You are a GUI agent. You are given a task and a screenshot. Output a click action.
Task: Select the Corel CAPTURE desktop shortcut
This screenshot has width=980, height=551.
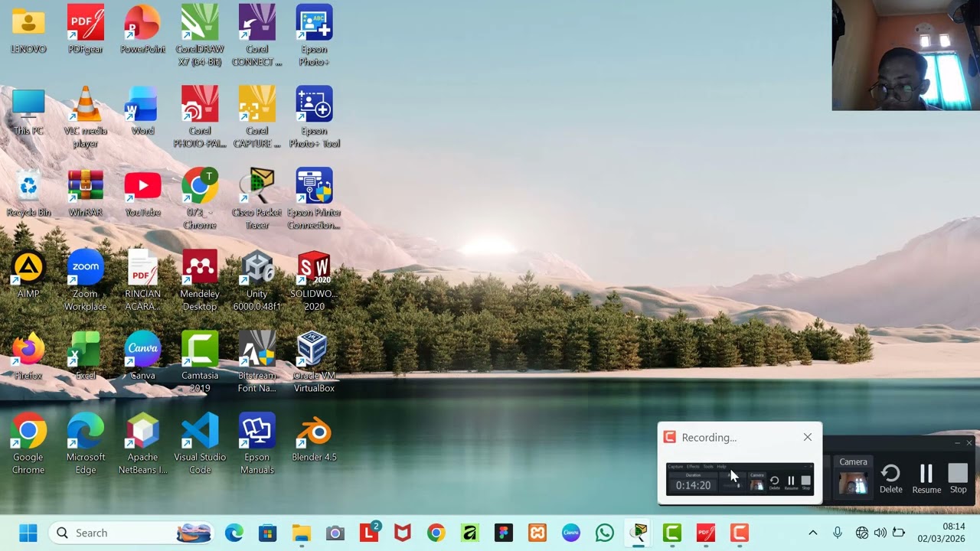257,117
